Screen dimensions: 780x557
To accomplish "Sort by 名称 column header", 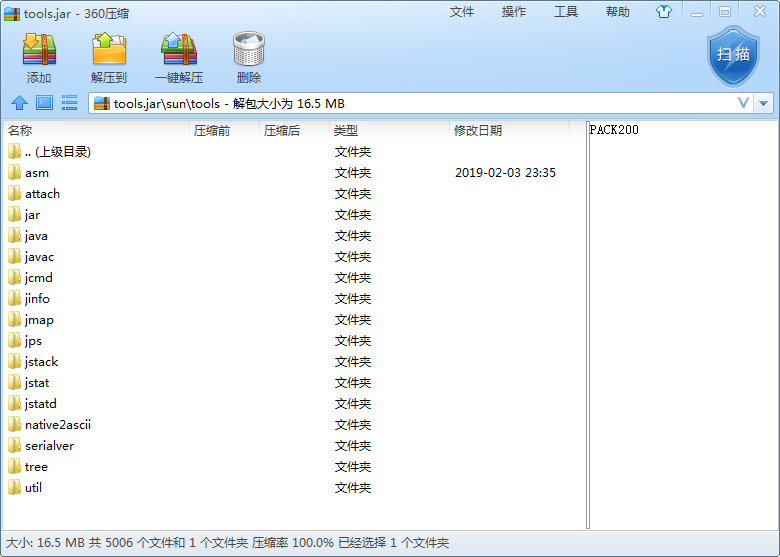I will click(96, 130).
